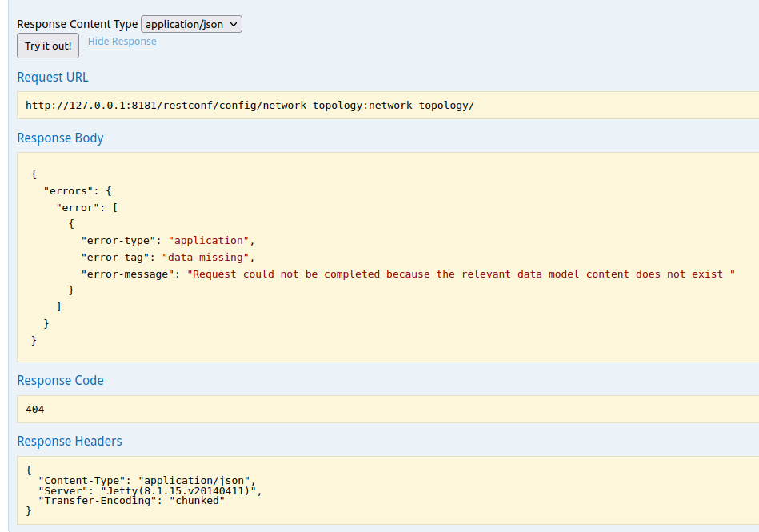Click the "errors" key in response body

pyautogui.click(x=71, y=190)
